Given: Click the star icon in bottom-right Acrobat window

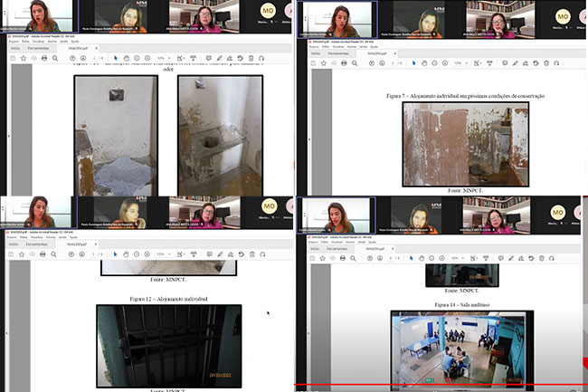Looking at the screenshot, I should [x=322, y=258].
